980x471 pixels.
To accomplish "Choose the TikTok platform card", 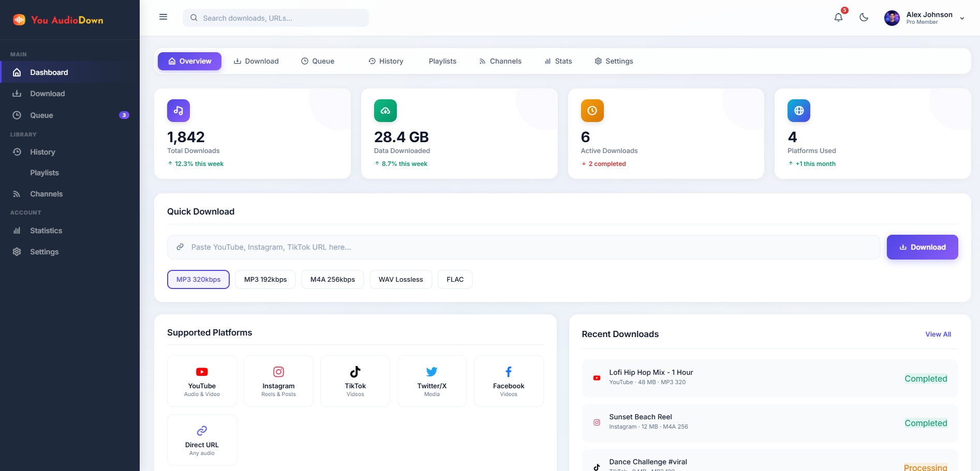I will tap(355, 381).
